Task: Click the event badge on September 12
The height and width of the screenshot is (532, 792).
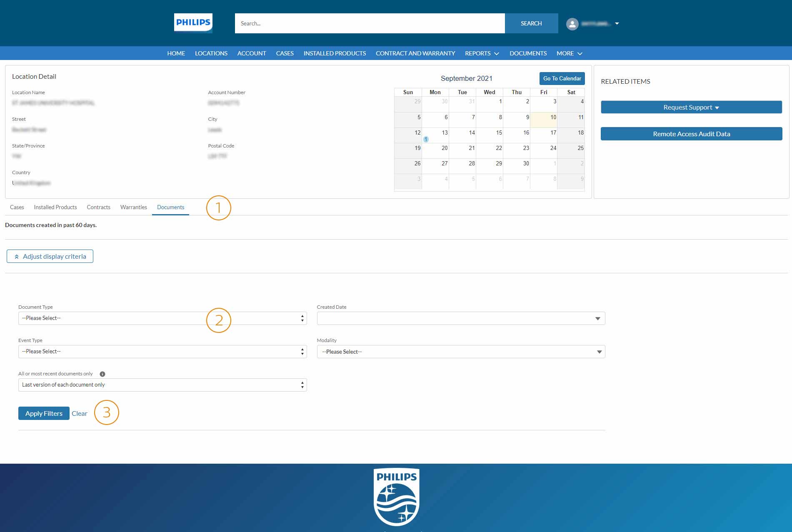Action: (426, 139)
